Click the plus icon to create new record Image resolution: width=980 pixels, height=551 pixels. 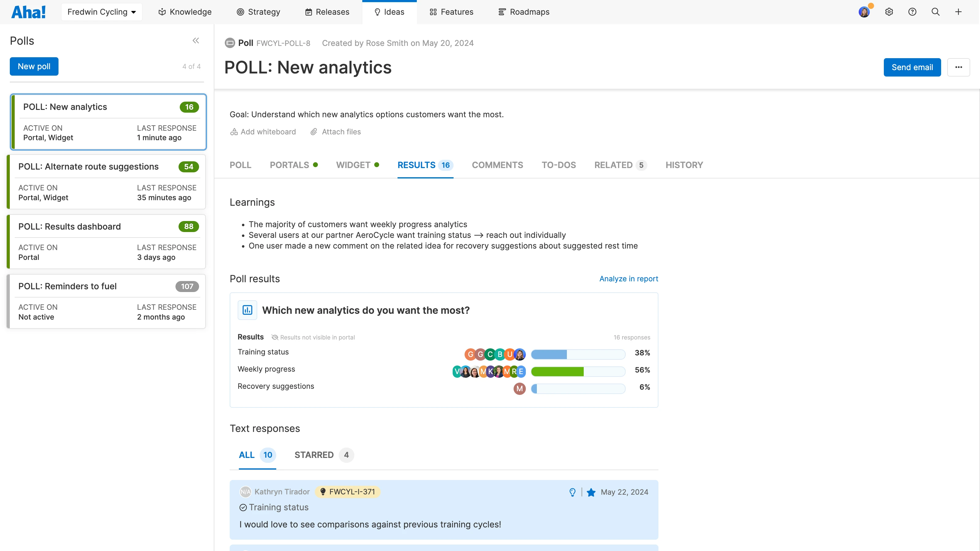(958, 12)
